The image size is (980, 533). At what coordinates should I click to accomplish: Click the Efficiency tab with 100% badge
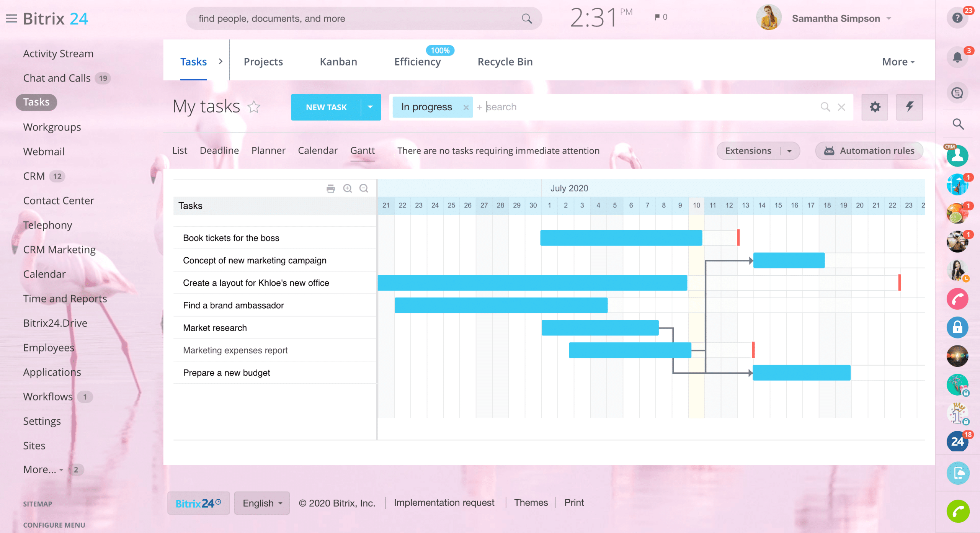(417, 61)
